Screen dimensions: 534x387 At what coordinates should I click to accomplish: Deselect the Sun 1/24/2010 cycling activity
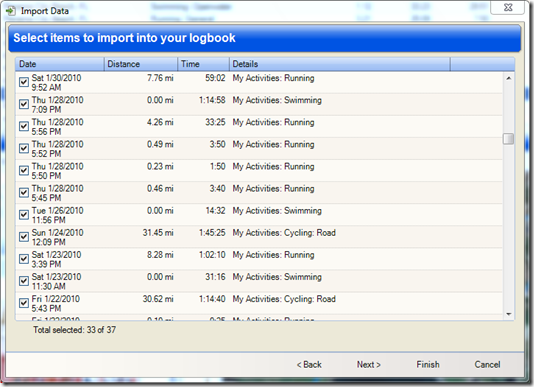click(x=24, y=237)
